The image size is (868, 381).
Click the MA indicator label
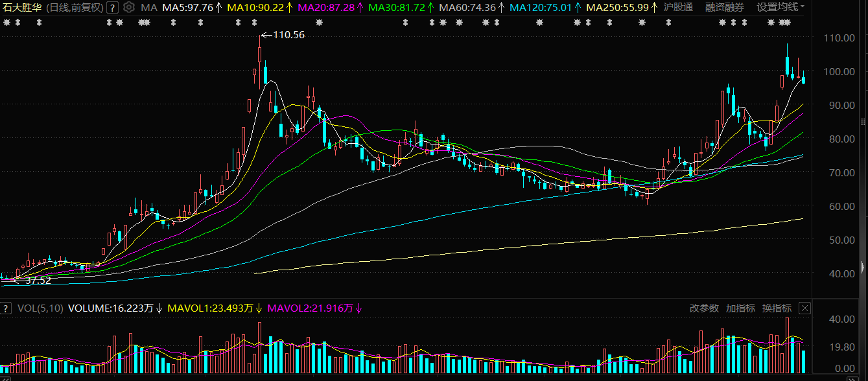pyautogui.click(x=149, y=8)
